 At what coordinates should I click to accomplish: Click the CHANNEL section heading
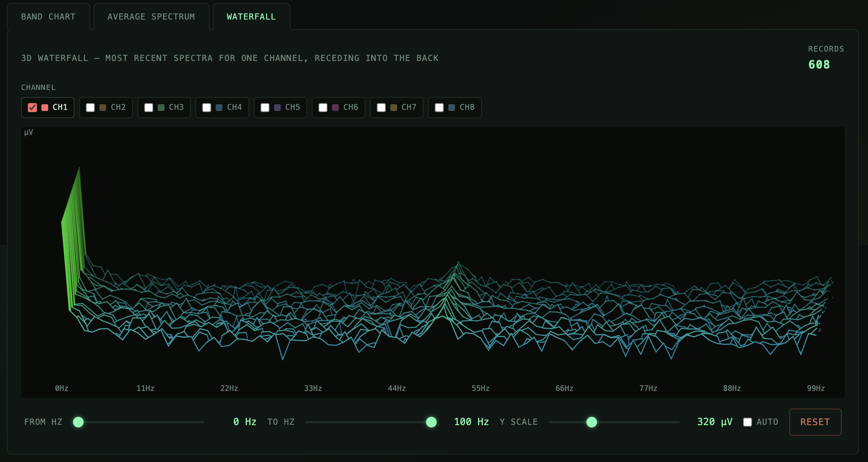(38, 87)
